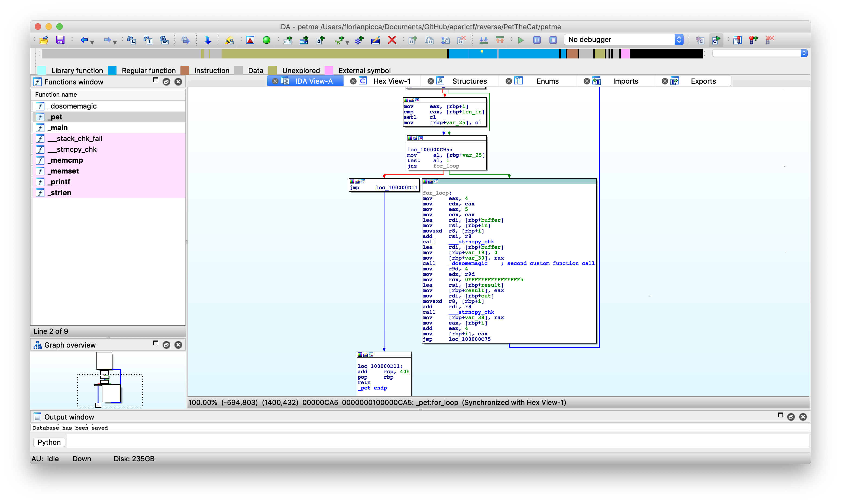This screenshot has height=504, width=841.
Task: Search for immediate value binoculars icon
Action: click(131, 40)
